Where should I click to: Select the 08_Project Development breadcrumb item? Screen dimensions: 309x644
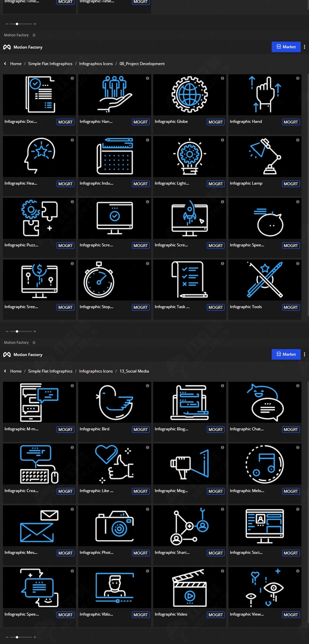point(142,64)
